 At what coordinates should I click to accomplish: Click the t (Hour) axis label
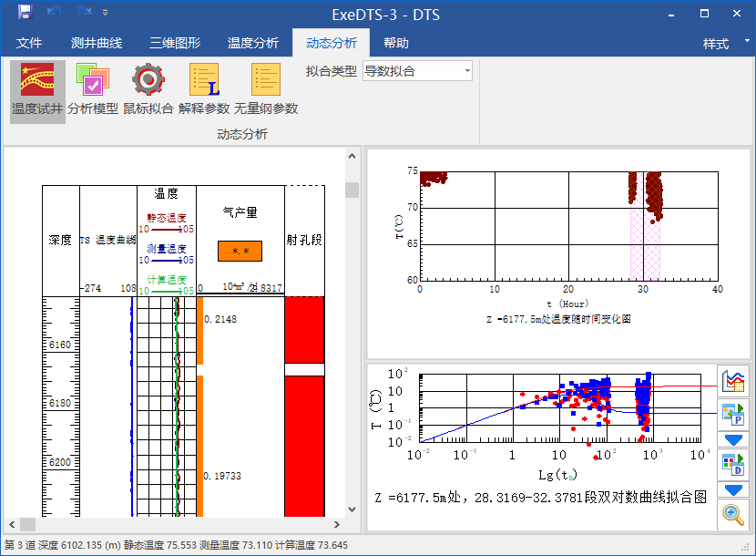click(x=567, y=304)
